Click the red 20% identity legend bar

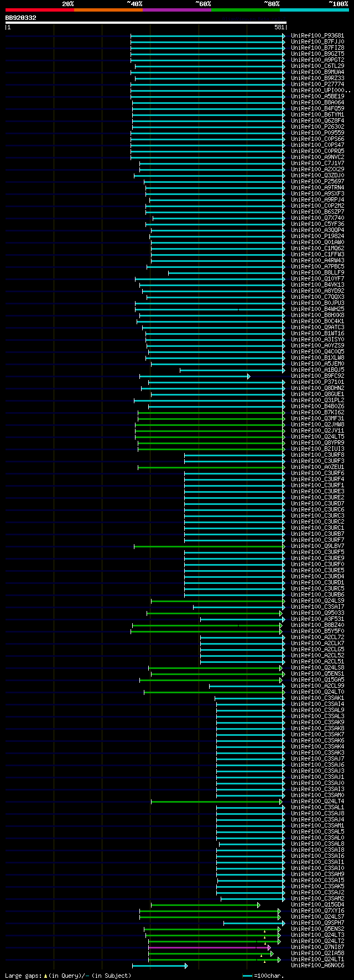click(x=39, y=10)
